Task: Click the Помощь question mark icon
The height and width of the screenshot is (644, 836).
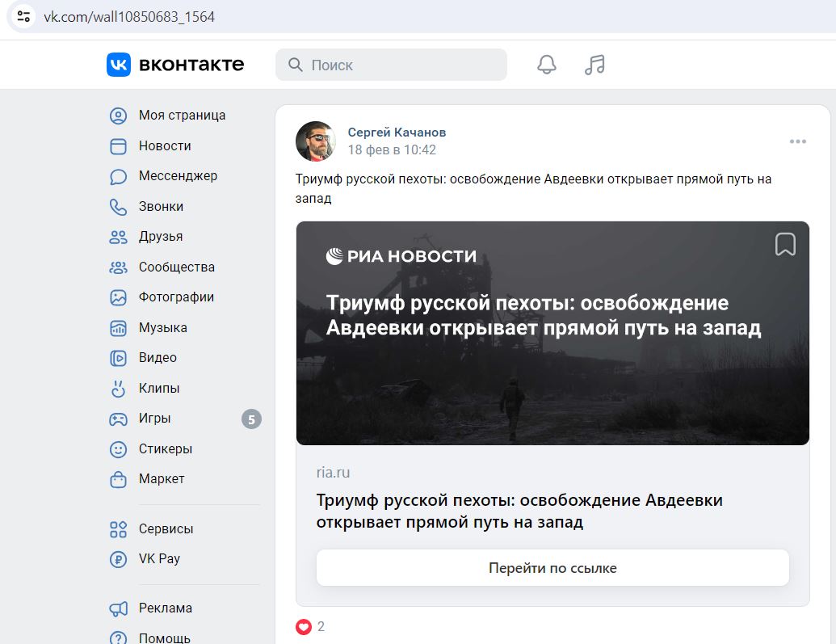Action: click(118, 638)
